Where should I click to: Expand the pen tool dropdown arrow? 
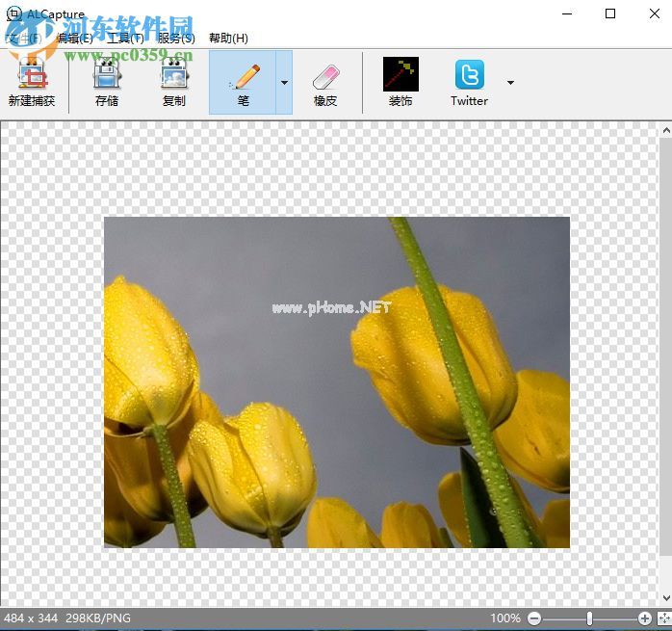pyautogui.click(x=284, y=82)
